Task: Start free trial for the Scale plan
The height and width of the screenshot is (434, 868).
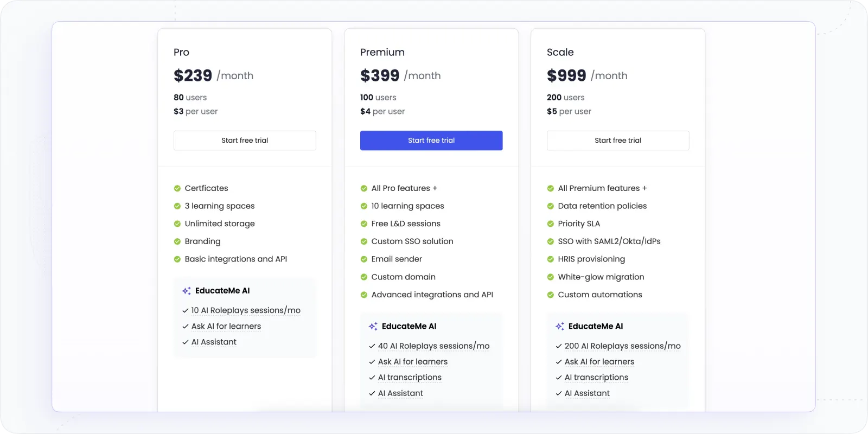Action: pyautogui.click(x=618, y=140)
